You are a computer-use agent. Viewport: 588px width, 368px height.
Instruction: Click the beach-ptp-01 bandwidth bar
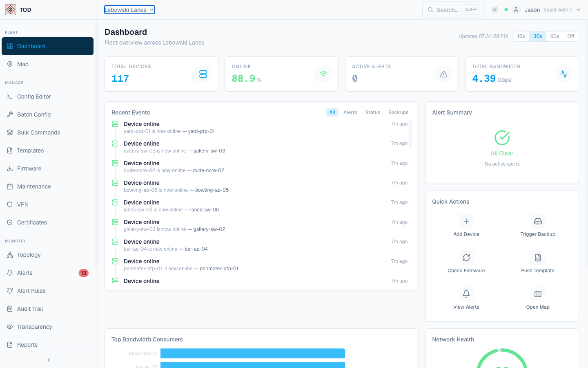[x=253, y=353]
